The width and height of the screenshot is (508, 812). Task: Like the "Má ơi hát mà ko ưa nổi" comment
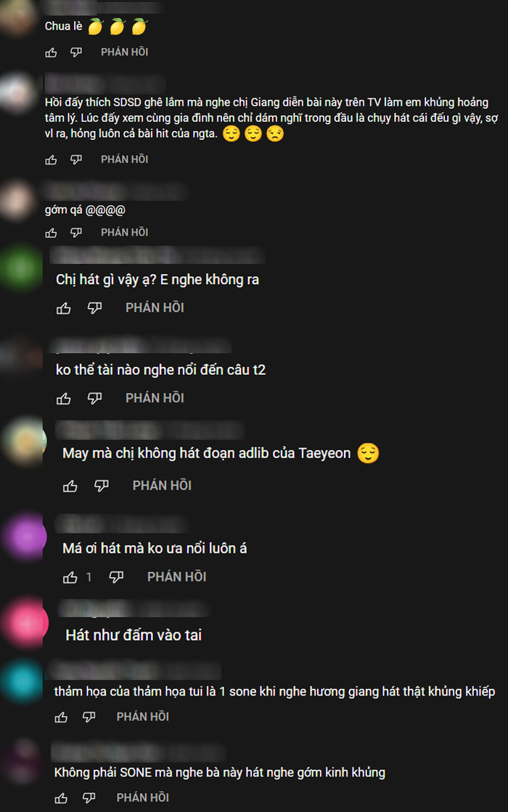coord(70,577)
